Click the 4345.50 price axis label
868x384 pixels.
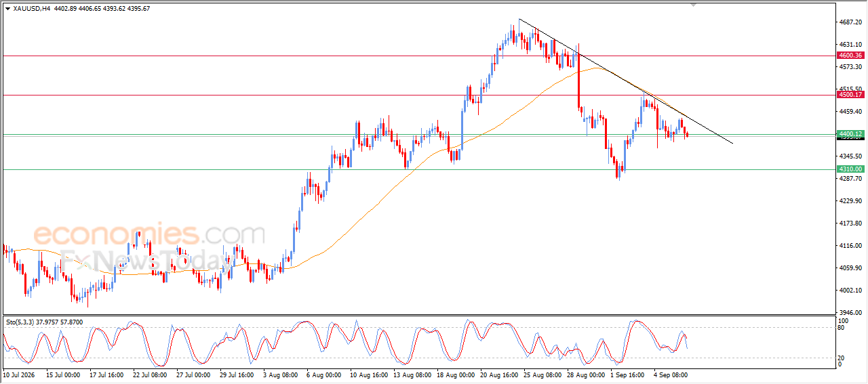pos(850,156)
